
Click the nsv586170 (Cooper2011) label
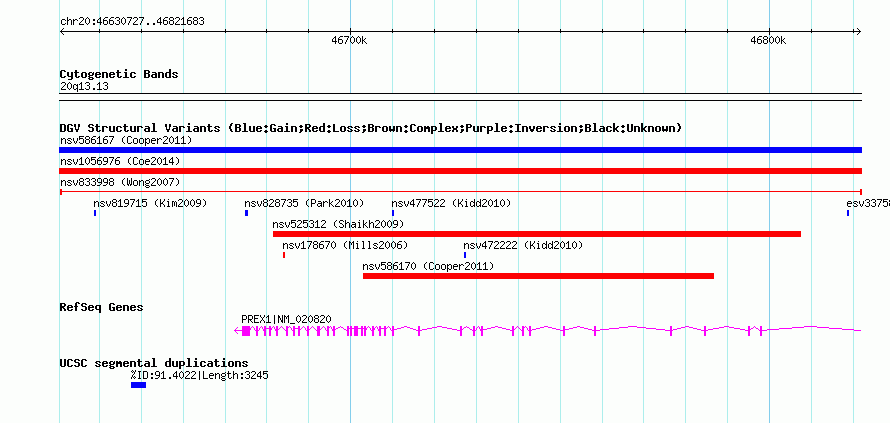(429, 266)
